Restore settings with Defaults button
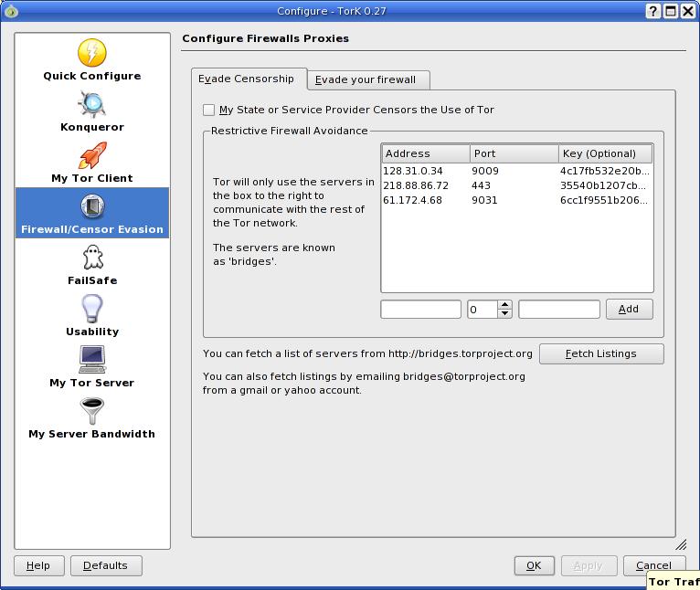The image size is (700, 590). pos(106,566)
